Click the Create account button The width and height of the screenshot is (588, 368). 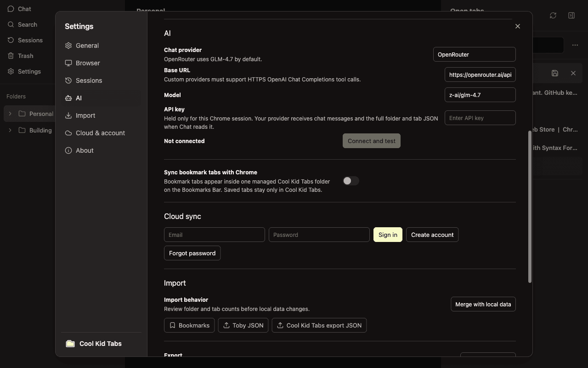432,235
